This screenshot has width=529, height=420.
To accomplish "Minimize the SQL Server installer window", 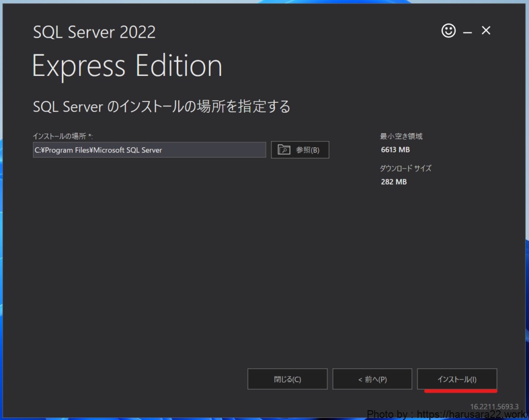I will pyautogui.click(x=468, y=32).
